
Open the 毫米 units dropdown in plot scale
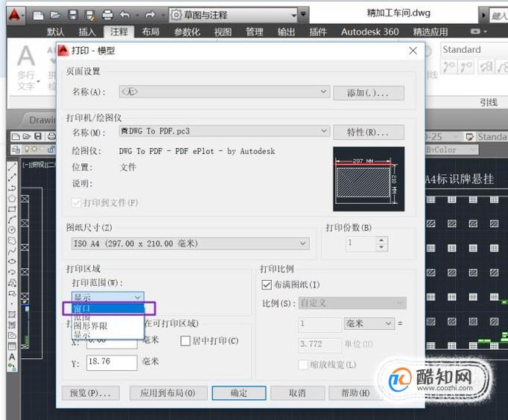[x=369, y=323]
